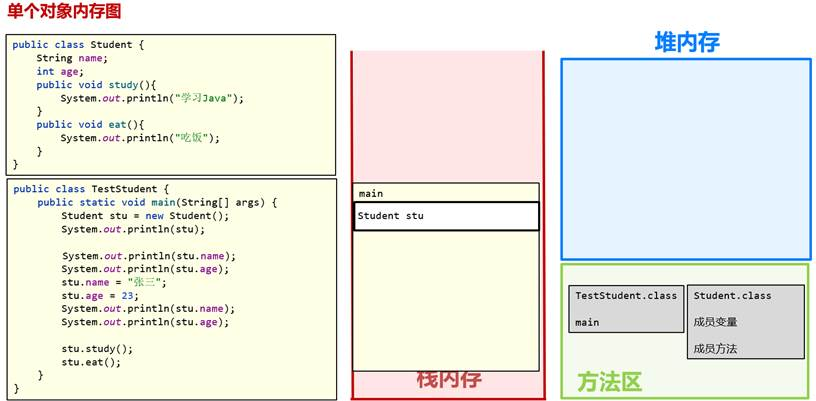Screen dimensions: 816x401
Task: Click the field declaration "String name;"
Action: click(72, 58)
